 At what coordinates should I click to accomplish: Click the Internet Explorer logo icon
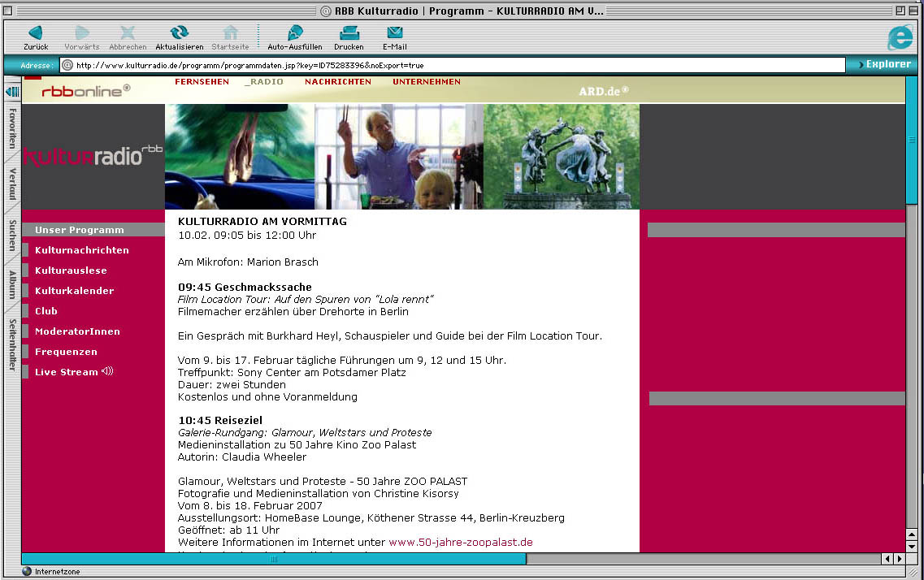point(900,37)
